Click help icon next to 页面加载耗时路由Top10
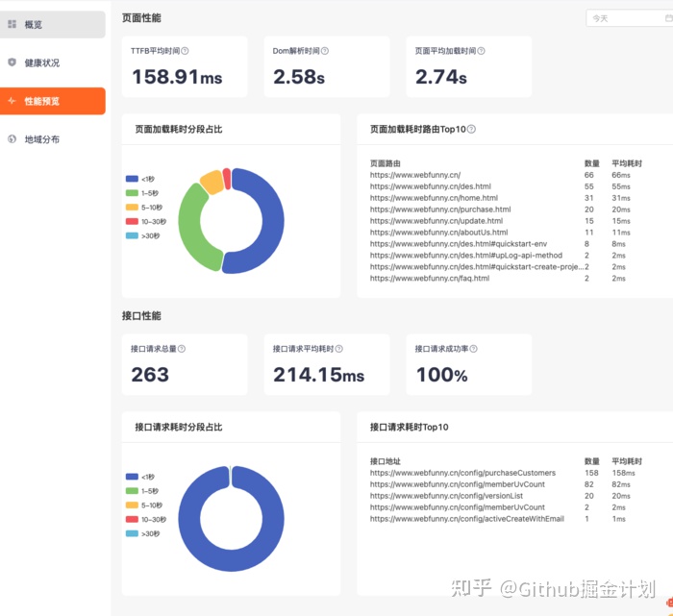This screenshot has width=673, height=616. [x=471, y=129]
